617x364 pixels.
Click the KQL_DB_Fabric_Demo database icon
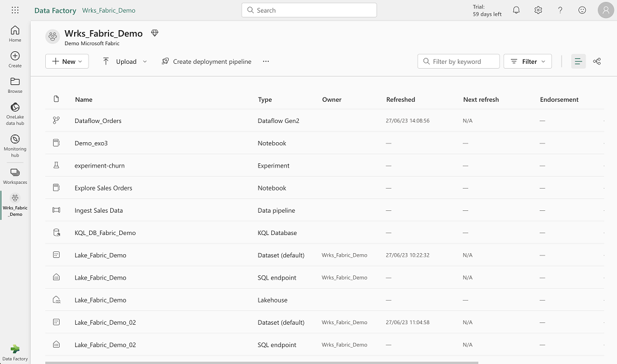(x=56, y=233)
